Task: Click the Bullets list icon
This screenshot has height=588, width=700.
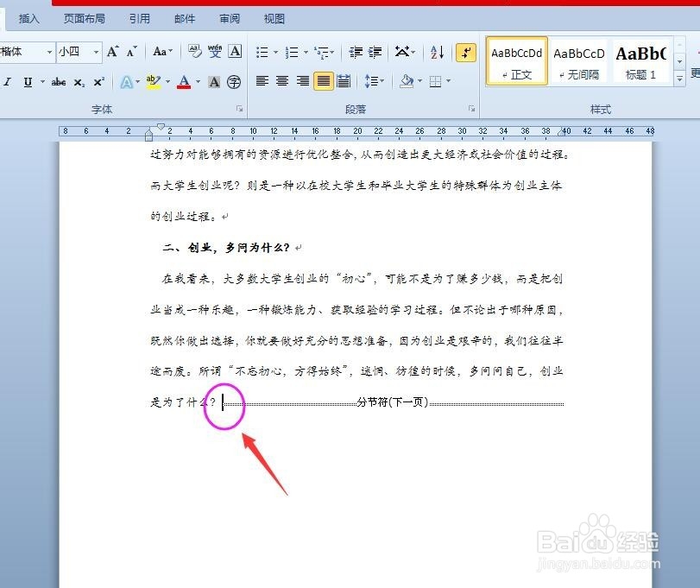Action: (262, 53)
